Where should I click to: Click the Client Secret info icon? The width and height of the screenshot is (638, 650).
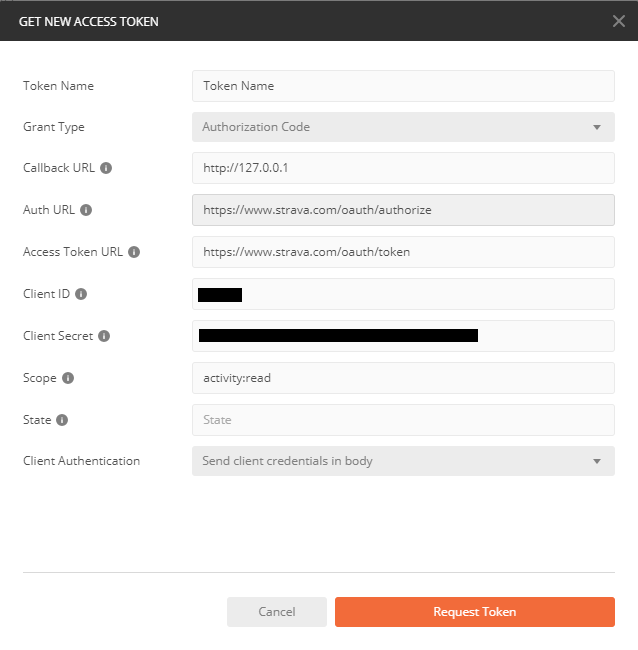[x=104, y=336]
